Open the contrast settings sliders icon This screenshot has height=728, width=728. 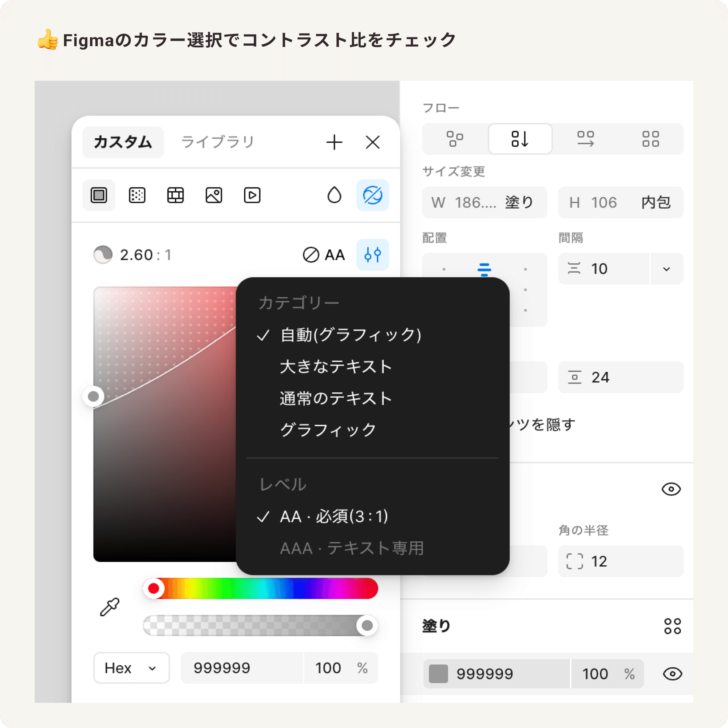tap(372, 255)
